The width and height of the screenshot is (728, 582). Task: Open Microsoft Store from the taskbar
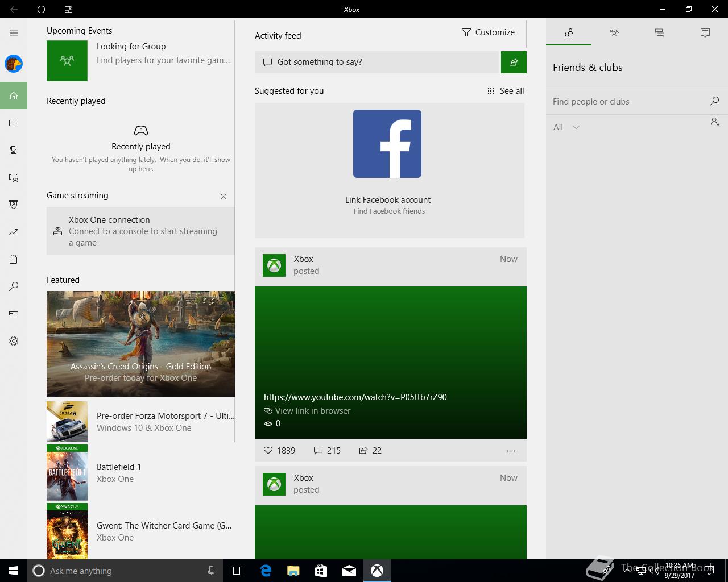pyautogui.click(x=321, y=571)
